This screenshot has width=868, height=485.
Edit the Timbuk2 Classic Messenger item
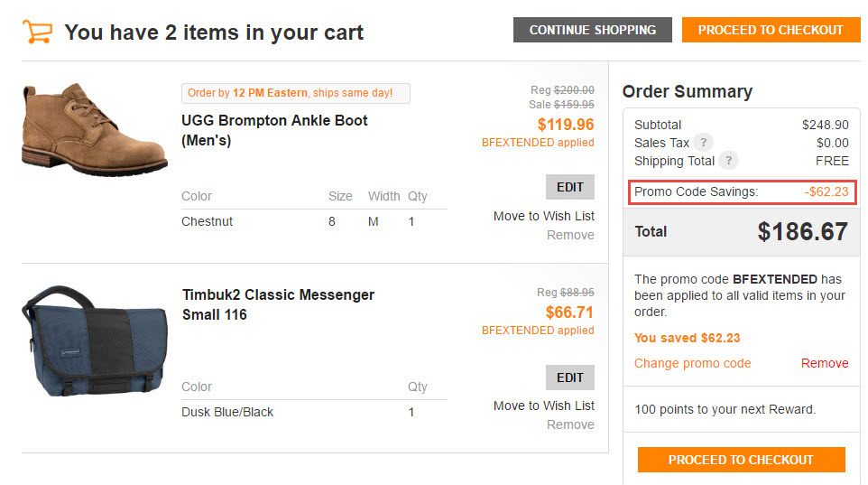point(569,378)
